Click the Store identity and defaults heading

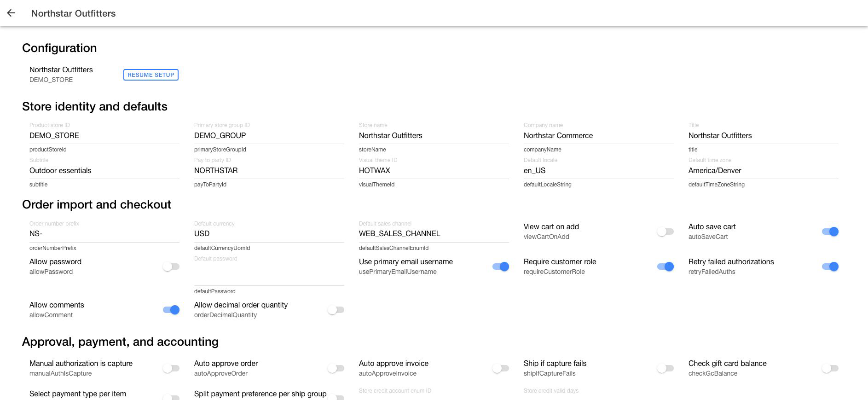coord(95,106)
